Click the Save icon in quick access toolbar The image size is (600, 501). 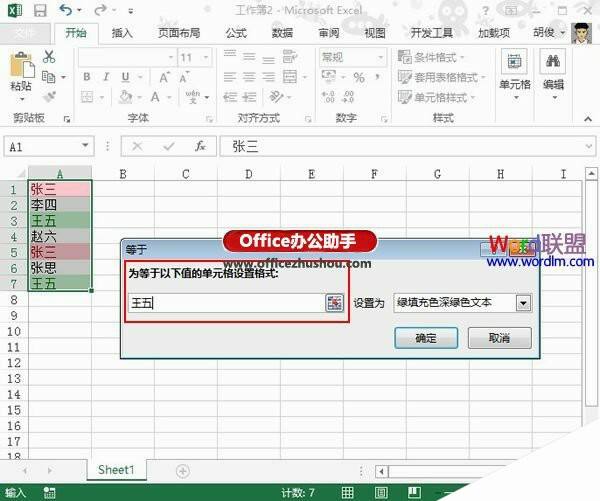tap(40, 10)
